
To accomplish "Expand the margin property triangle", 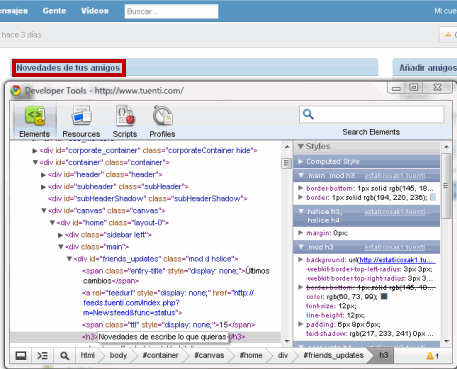I will 300,233.
